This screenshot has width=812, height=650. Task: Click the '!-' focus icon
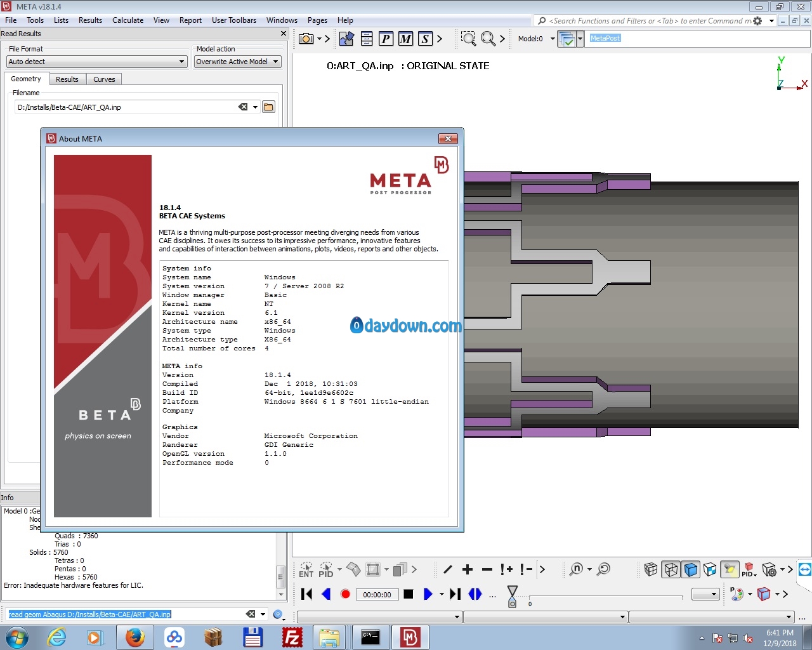click(x=526, y=569)
